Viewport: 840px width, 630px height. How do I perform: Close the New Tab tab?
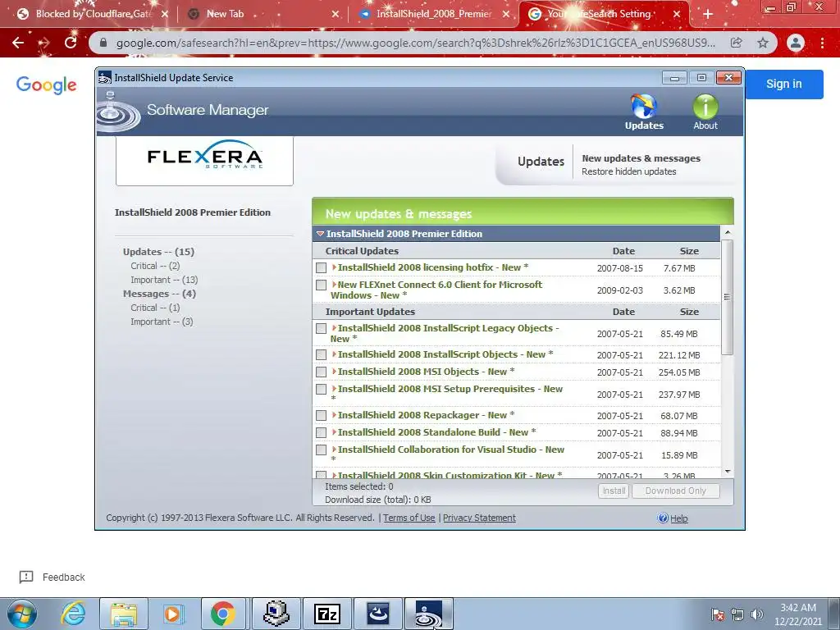point(336,15)
